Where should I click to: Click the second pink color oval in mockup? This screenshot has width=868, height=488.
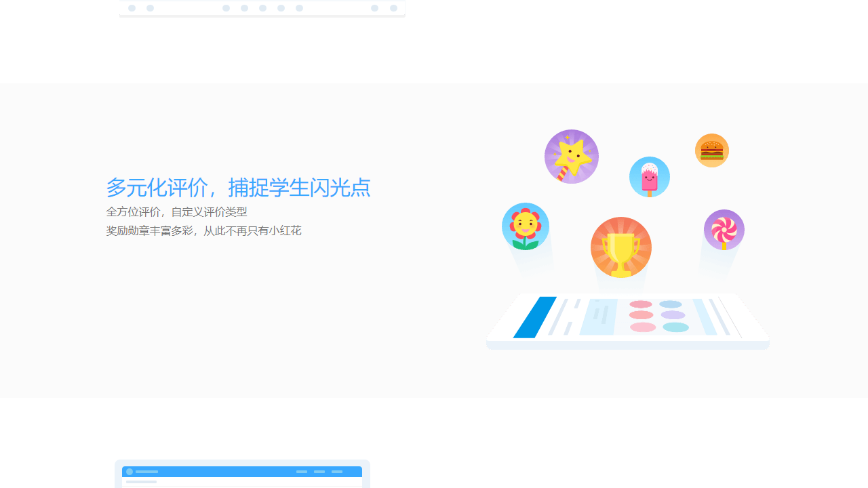(642, 314)
